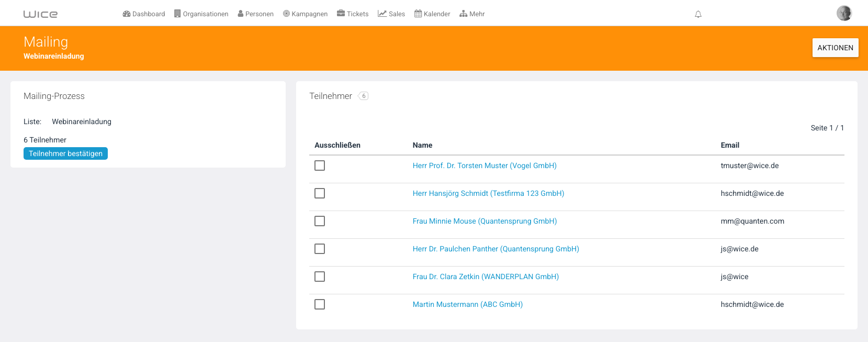Open Martin Mustermann (ABC GmbH) link
This screenshot has width=868, height=342.
coord(468,304)
